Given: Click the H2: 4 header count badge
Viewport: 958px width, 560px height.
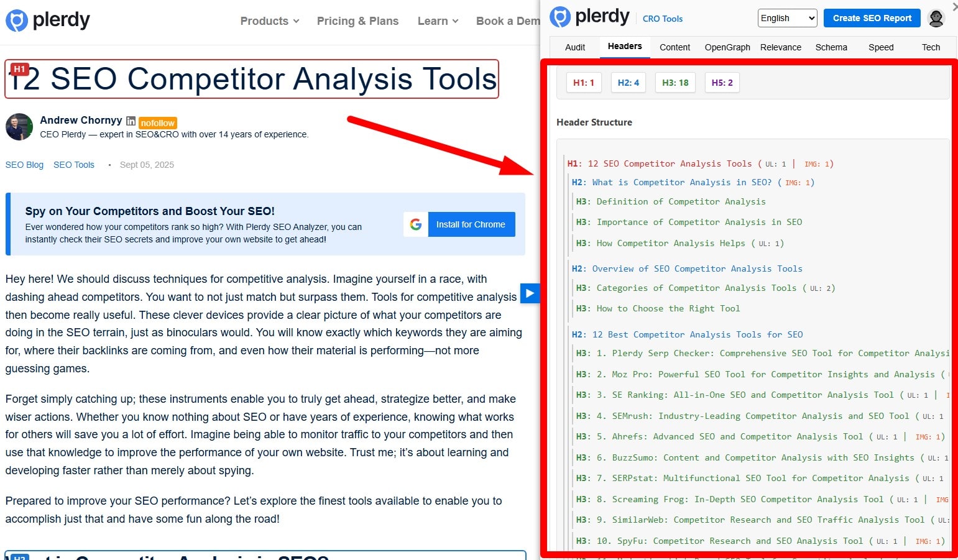Looking at the screenshot, I should [628, 82].
